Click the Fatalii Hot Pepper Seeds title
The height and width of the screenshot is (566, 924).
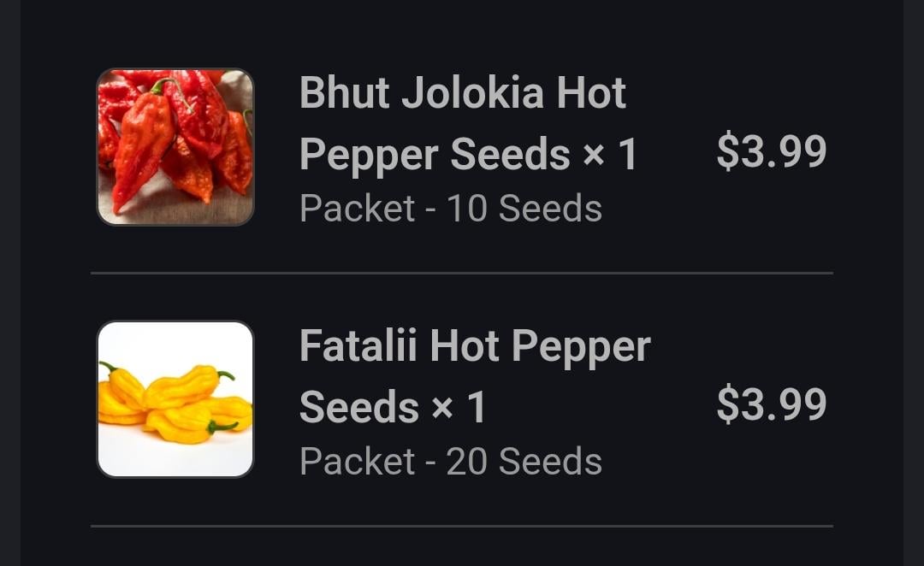[x=475, y=376]
